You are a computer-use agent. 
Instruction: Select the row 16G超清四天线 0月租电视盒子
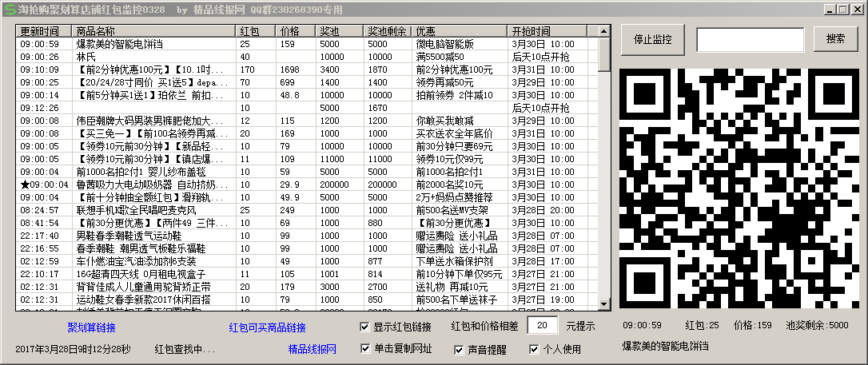(x=307, y=274)
